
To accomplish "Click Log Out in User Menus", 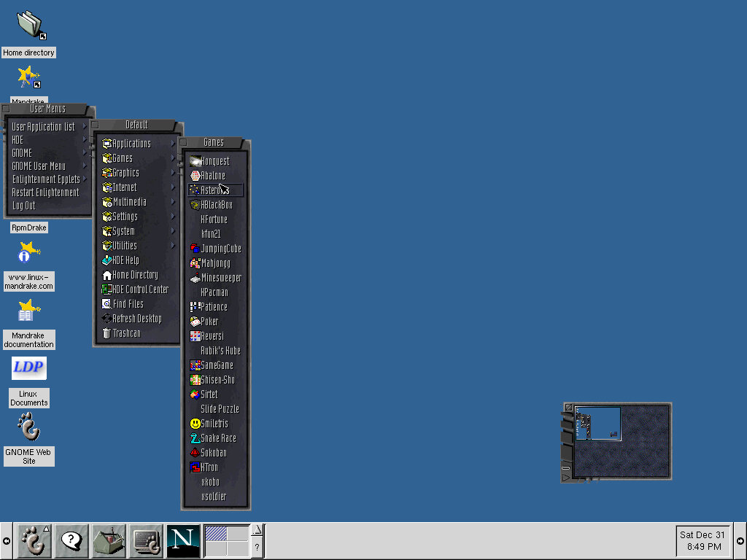I will [24, 206].
